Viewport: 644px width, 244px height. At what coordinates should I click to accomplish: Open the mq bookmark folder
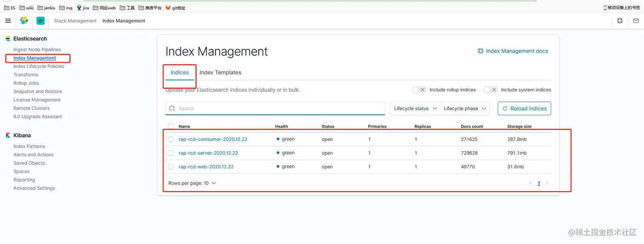click(x=66, y=8)
